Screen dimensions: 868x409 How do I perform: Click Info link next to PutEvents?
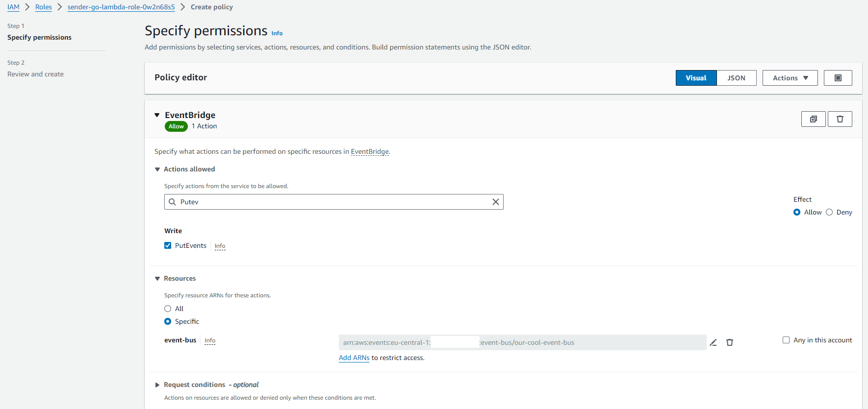[x=220, y=246]
